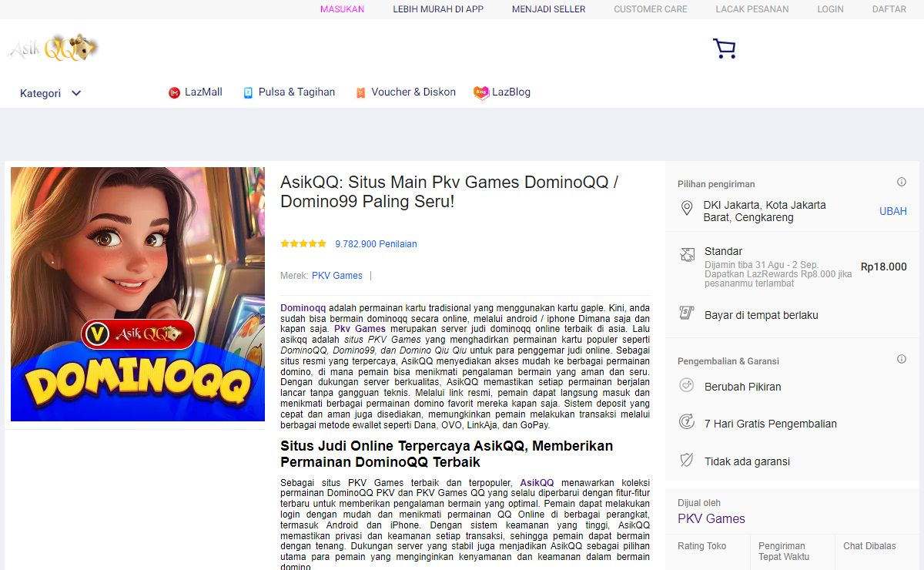Click the Rp18.000 shipping price
Image resolution: width=924 pixels, height=570 pixels.
(884, 267)
